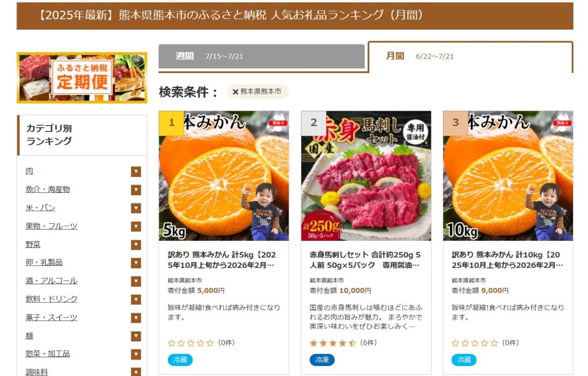Open the rank 3 熊本みかん 10kg image

(508, 175)
